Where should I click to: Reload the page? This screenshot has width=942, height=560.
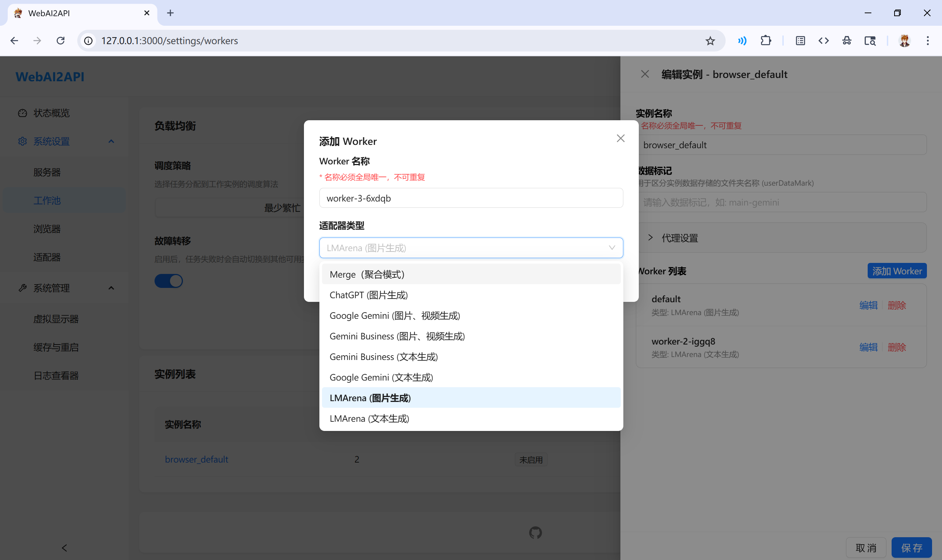coord(61,41)
